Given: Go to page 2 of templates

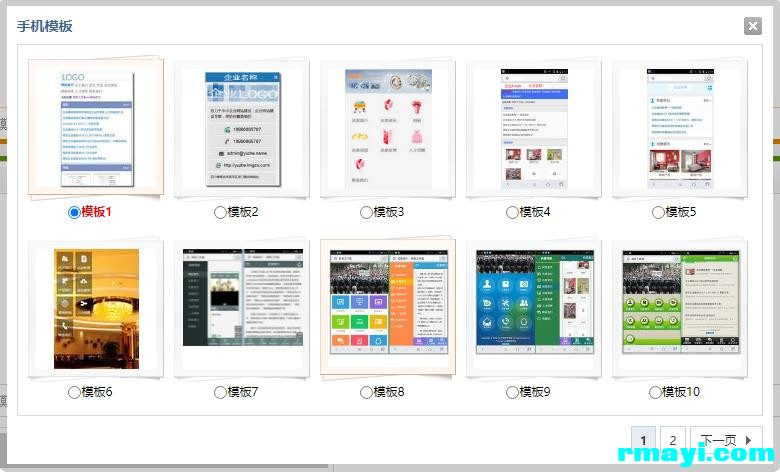Looking at the screenshot, I should coord(673,440).
